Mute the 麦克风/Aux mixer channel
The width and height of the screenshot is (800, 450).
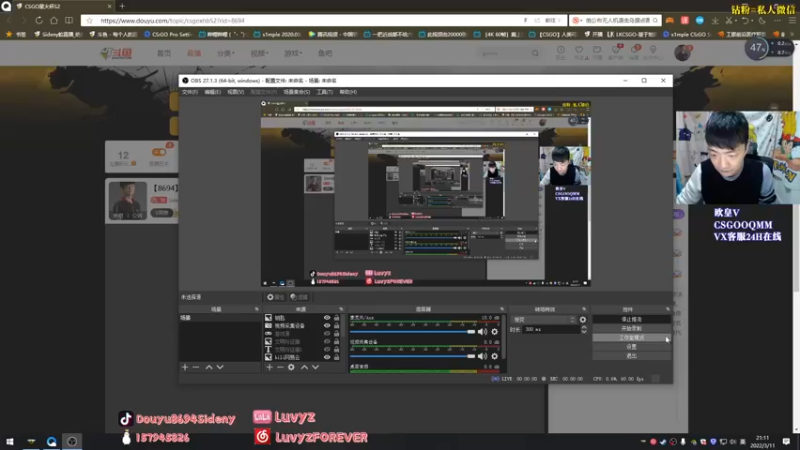tap(482, 332)
